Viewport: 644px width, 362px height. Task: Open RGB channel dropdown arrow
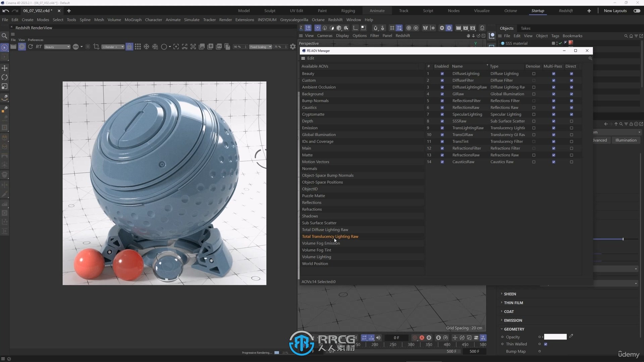[81, 47]
